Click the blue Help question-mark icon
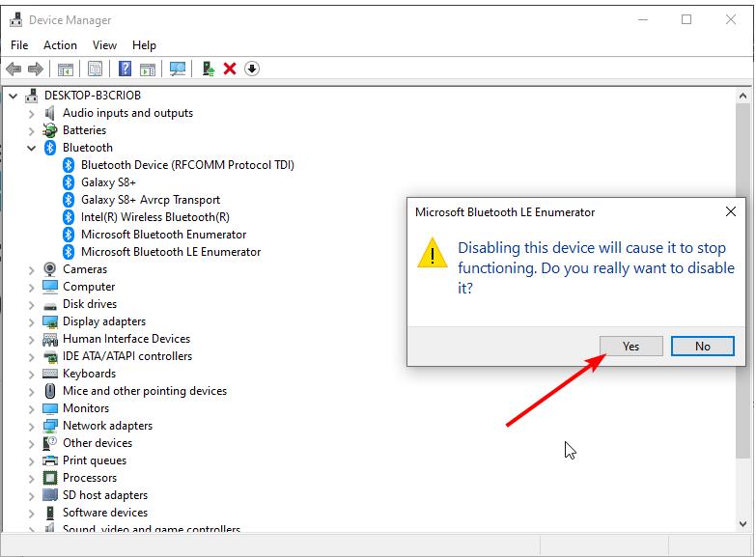This screenshot has height=557, width=756. [x=125, y=69]
